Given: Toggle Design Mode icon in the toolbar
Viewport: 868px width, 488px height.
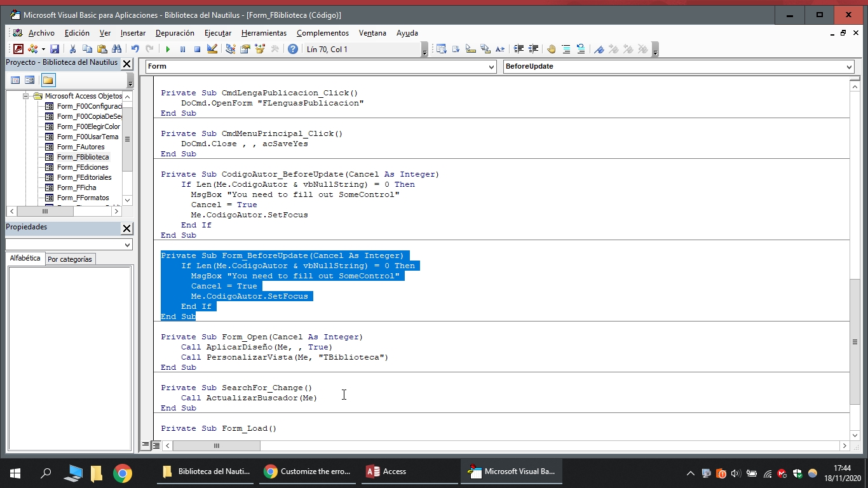Looking at the screenshot, I should tap(212, 49).
